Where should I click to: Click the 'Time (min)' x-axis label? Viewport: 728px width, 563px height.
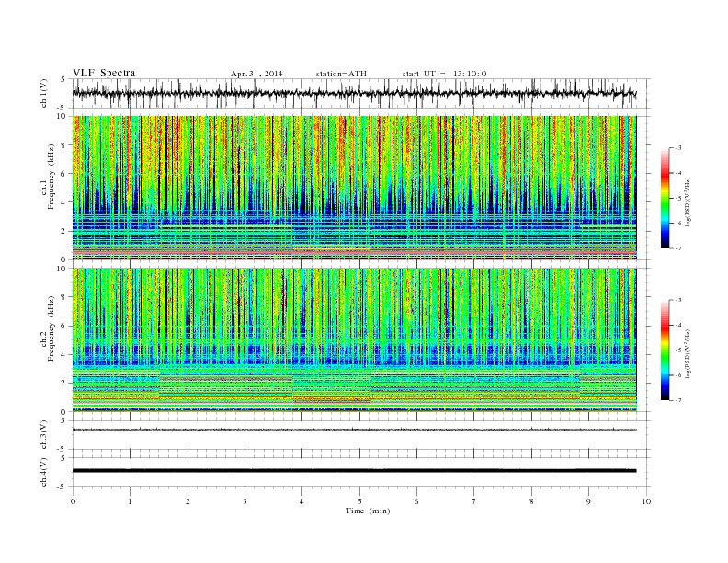(x=368, y=511)
